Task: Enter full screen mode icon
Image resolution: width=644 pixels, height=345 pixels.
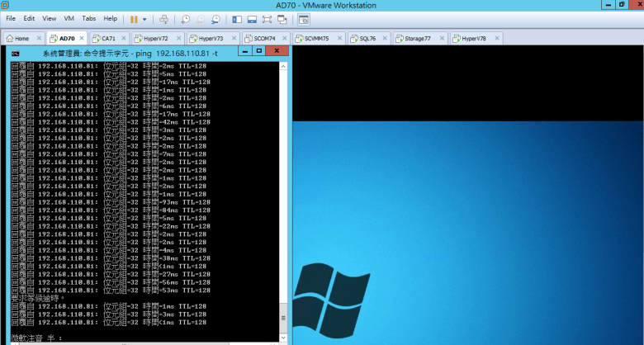Action: pos(267,18)
